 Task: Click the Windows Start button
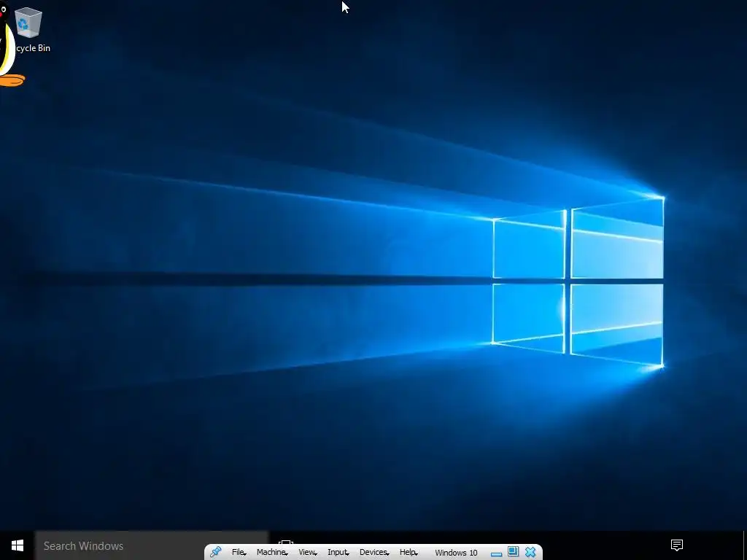click(x=18, y=545)
